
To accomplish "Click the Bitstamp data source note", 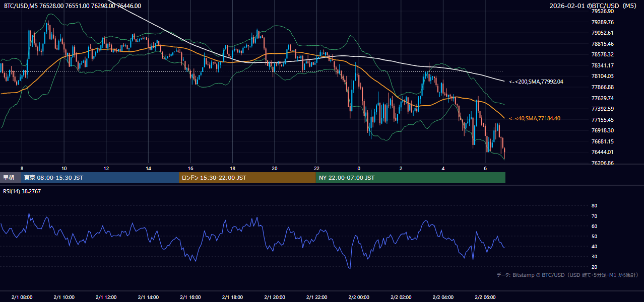I will (x=567, y=275).
